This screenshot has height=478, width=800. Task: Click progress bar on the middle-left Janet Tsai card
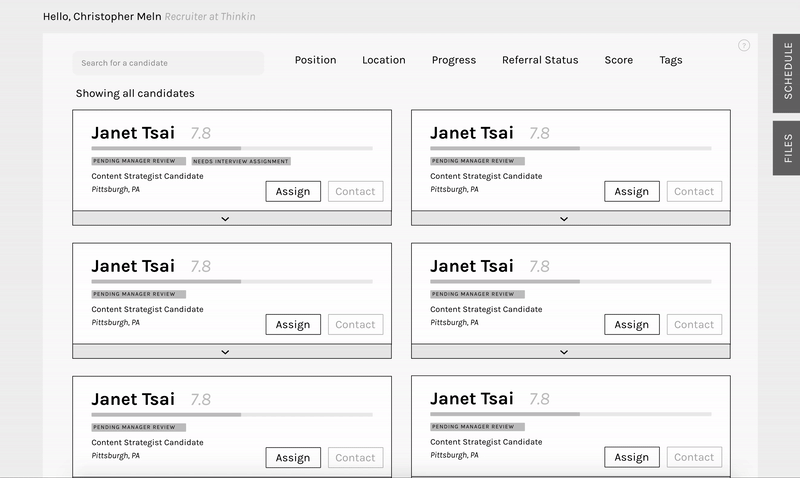tap(232, 282)
